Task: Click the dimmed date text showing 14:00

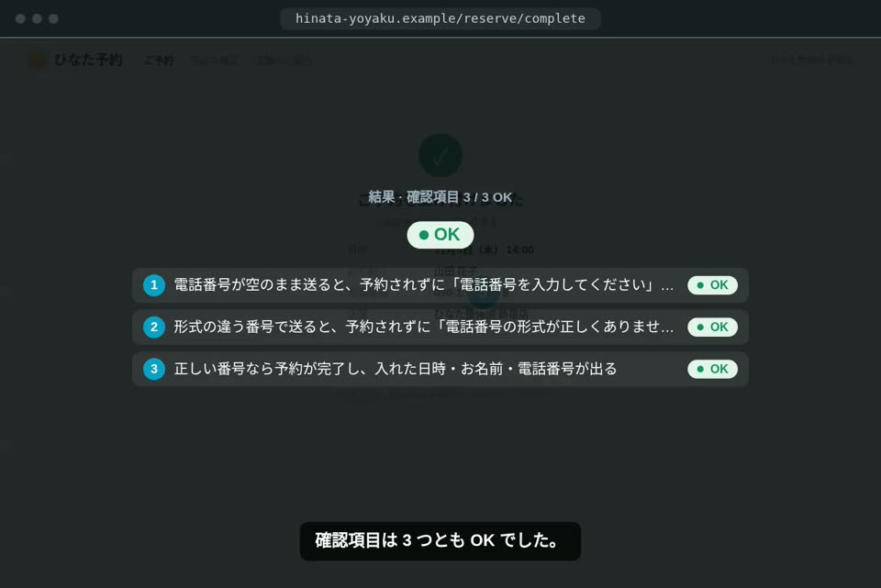Action: [x=484, y=250]
